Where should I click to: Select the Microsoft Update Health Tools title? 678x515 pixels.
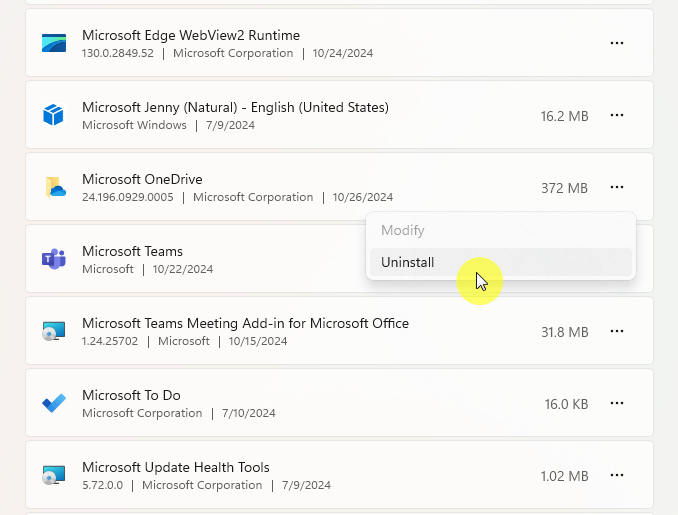click(176, 467)
